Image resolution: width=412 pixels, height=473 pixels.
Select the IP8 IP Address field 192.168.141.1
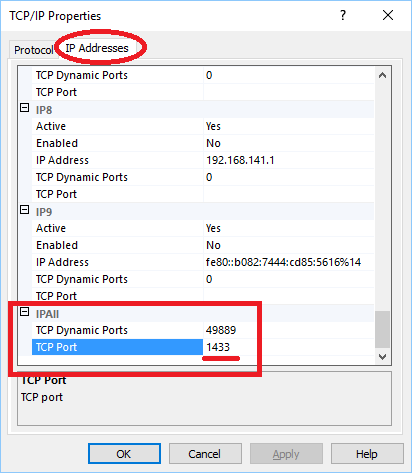288,160
